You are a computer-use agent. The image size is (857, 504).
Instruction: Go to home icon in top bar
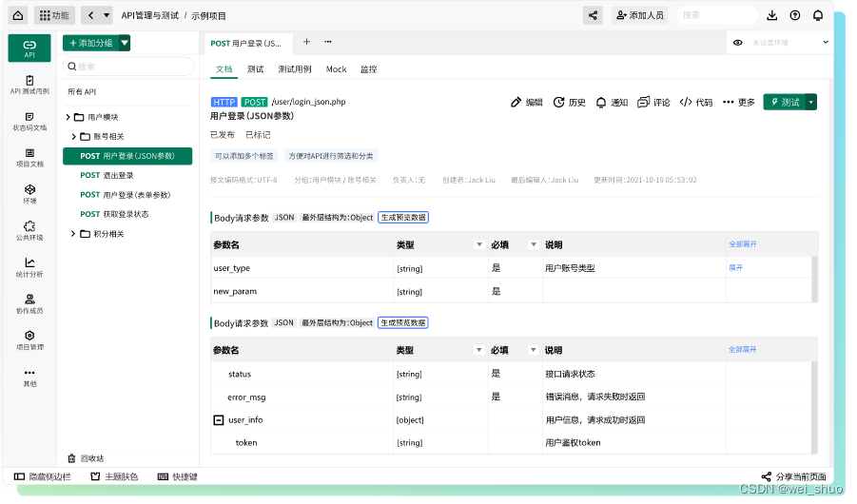18,15
